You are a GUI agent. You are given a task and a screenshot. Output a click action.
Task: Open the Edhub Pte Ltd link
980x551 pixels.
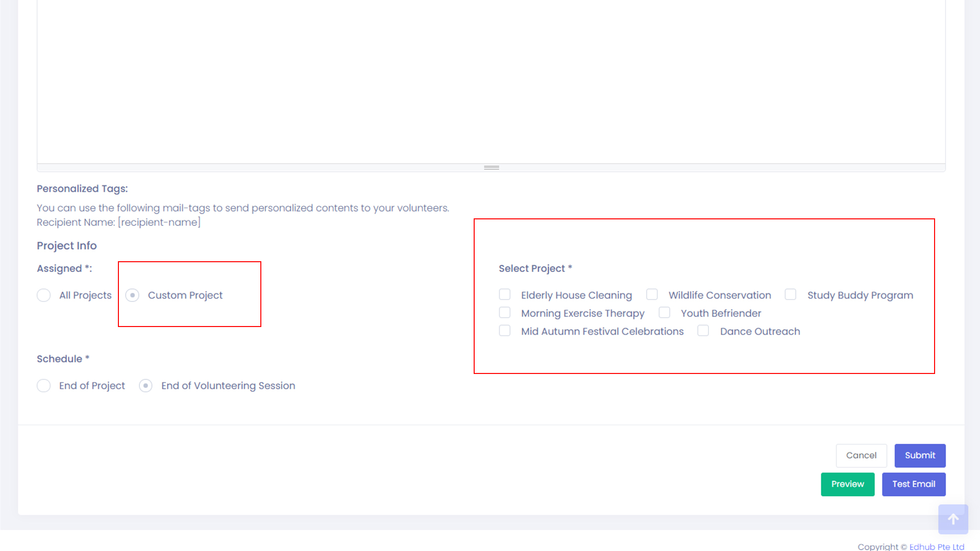(936, 546)
